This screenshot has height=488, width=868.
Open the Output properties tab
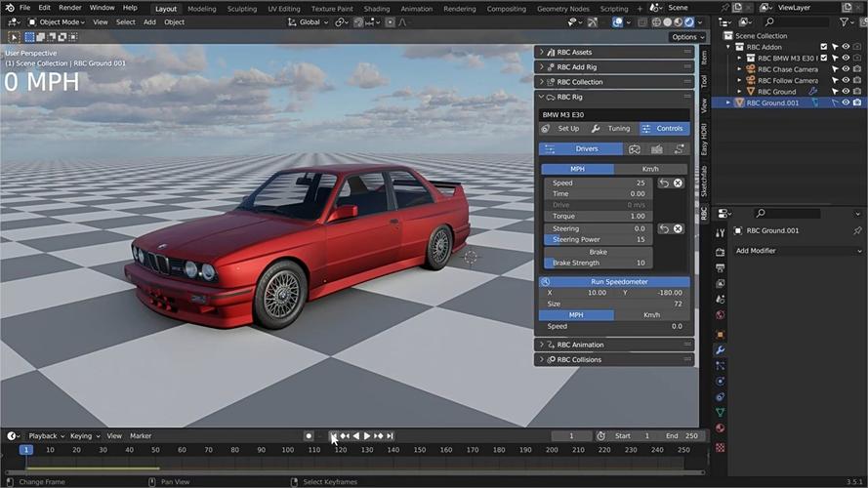coord(721,267)
